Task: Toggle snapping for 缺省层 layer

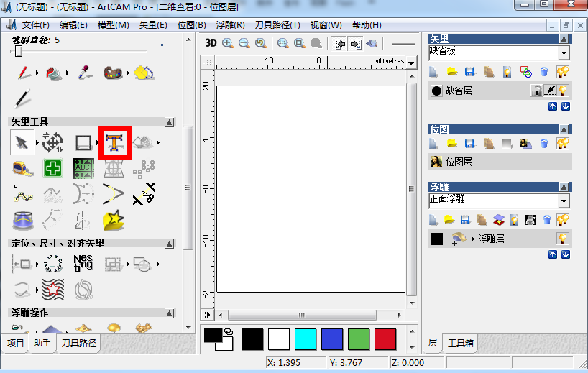Action: [550, 91]
